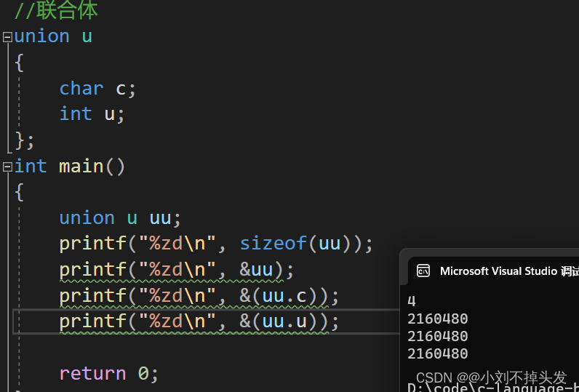Click the first 2160480 console output line

438,319
